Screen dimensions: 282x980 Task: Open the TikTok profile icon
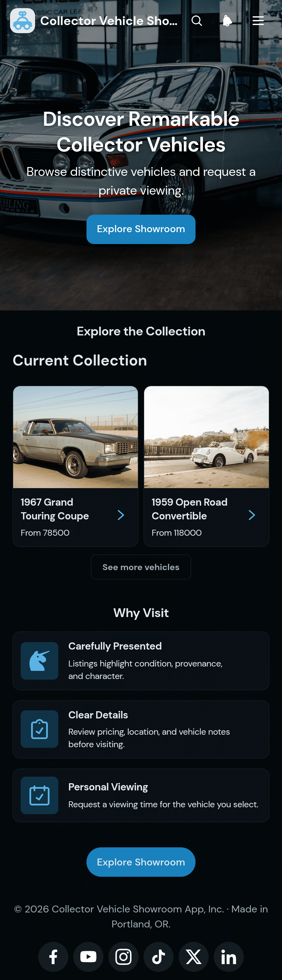pos(159,957)
